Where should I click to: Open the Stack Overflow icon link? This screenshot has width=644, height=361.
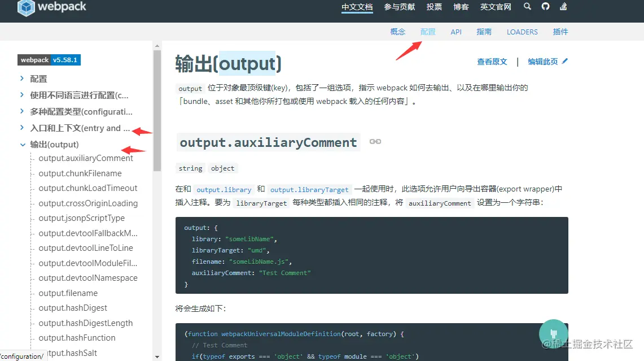(x=563, y=7)
